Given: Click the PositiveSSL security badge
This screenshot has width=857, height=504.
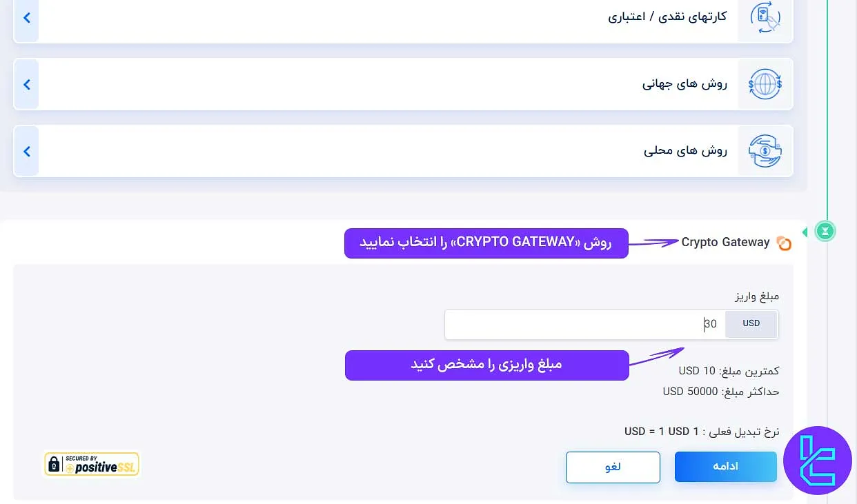Looking at the screenshot, I should [x=91, y=464].
